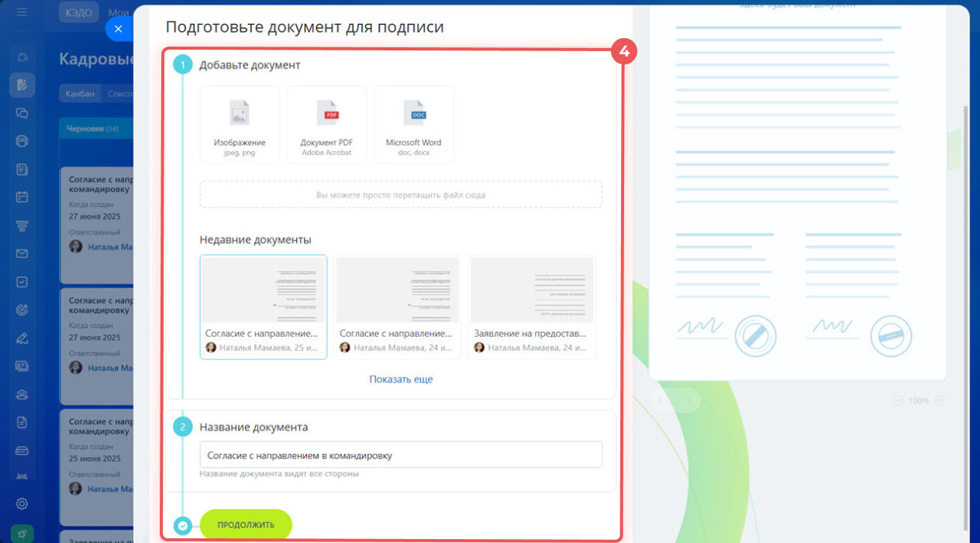Select the second recent document, dated 24

pos(398,307)
